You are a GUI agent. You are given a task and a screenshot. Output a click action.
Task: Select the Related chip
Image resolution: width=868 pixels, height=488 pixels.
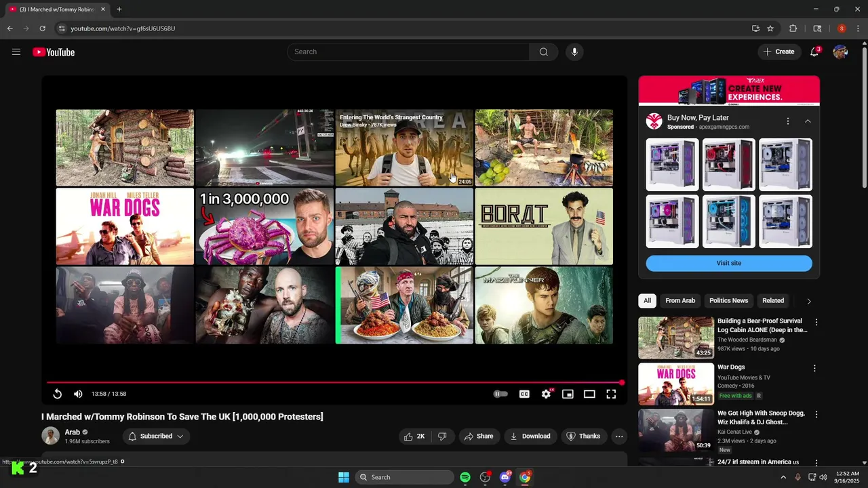click(773, 301)
